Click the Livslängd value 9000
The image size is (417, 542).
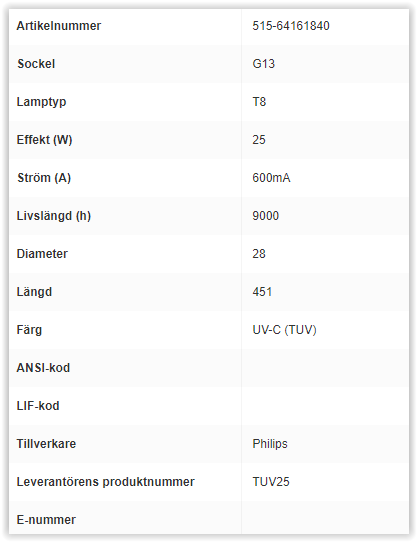266,216
